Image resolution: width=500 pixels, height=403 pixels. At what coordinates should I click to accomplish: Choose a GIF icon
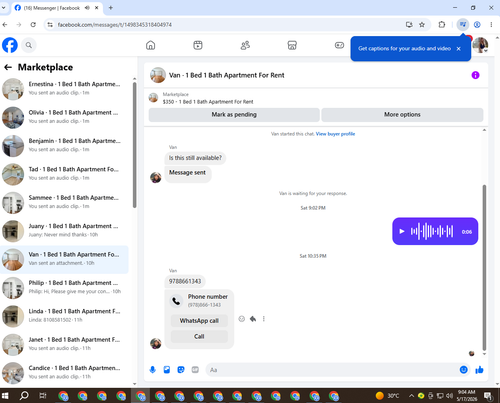click(x=195, y=370)
